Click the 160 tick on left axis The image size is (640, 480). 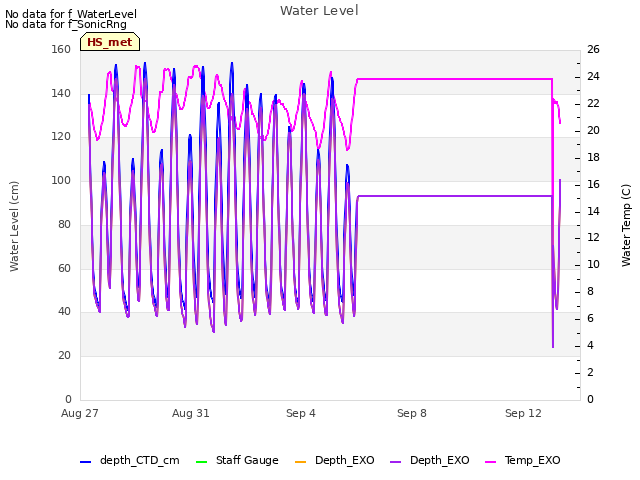pyautogui.click(x=61, y=49)
